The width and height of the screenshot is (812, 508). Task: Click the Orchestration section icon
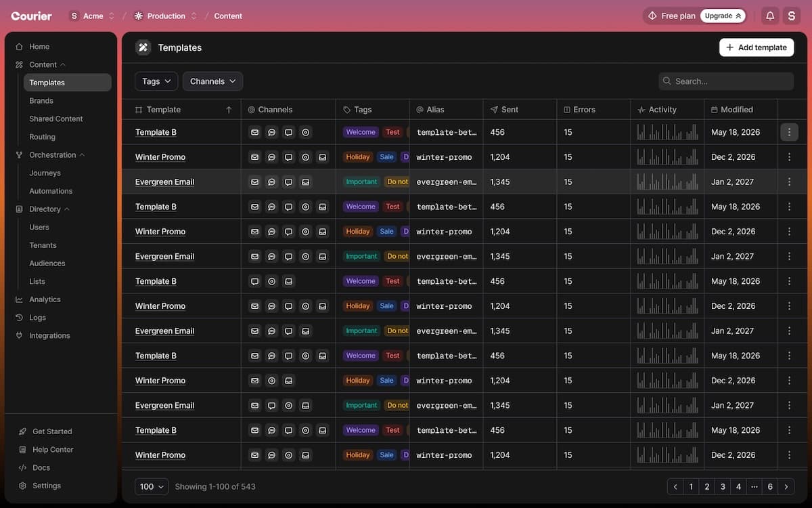coord(20,155)
